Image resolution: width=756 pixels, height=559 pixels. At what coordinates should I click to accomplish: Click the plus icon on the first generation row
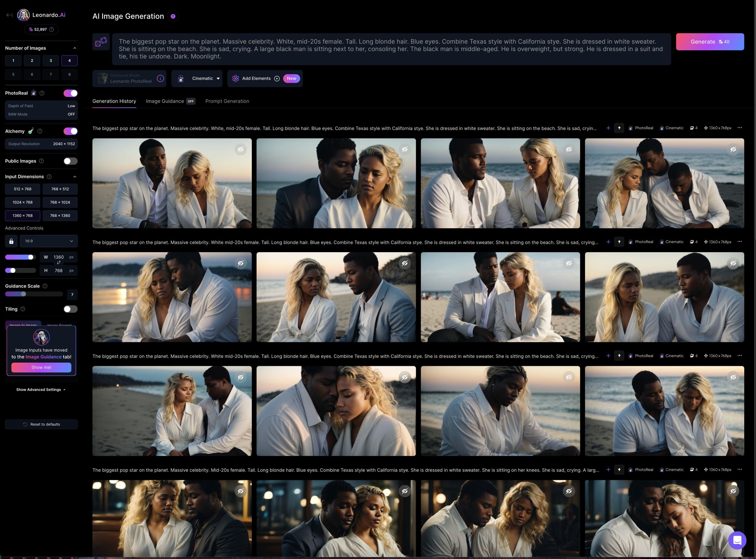(608, 128)
